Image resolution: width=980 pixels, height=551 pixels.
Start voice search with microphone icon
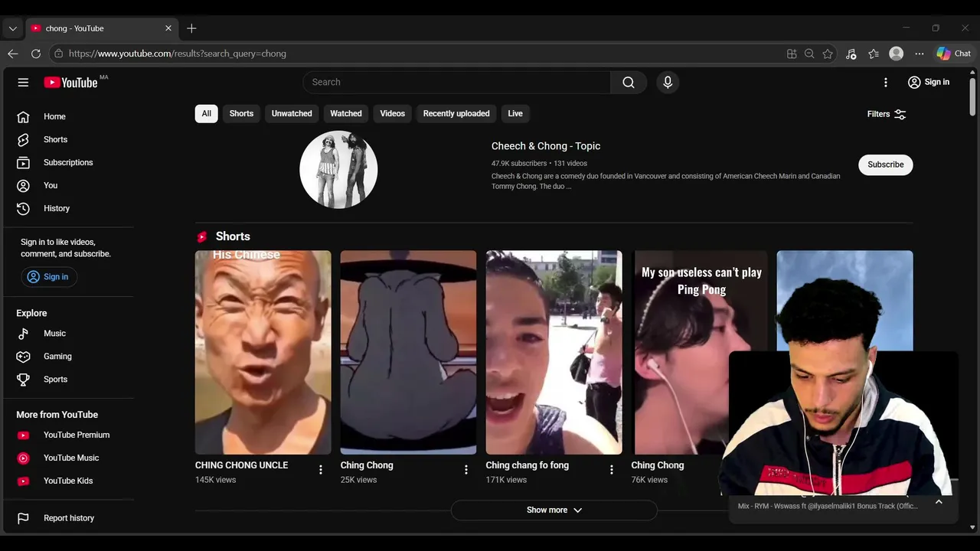(x=668, y=82)
